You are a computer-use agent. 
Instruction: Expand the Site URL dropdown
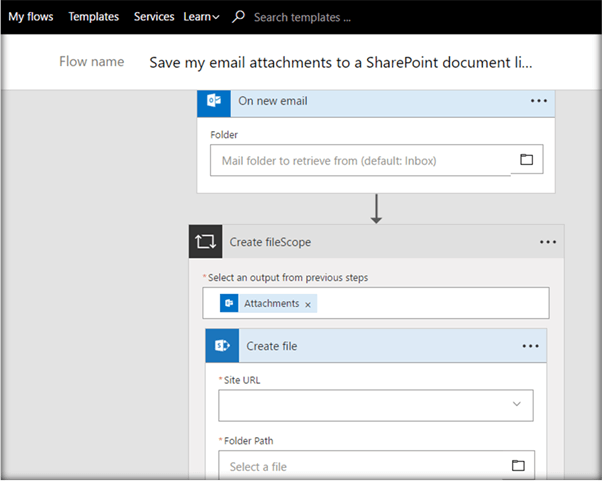tap(517, 404)
